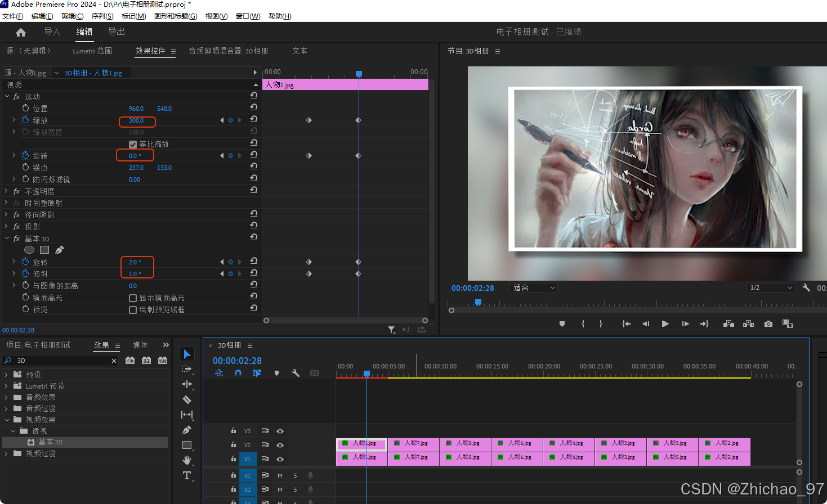Mute audio track A1

pos(280,475)
